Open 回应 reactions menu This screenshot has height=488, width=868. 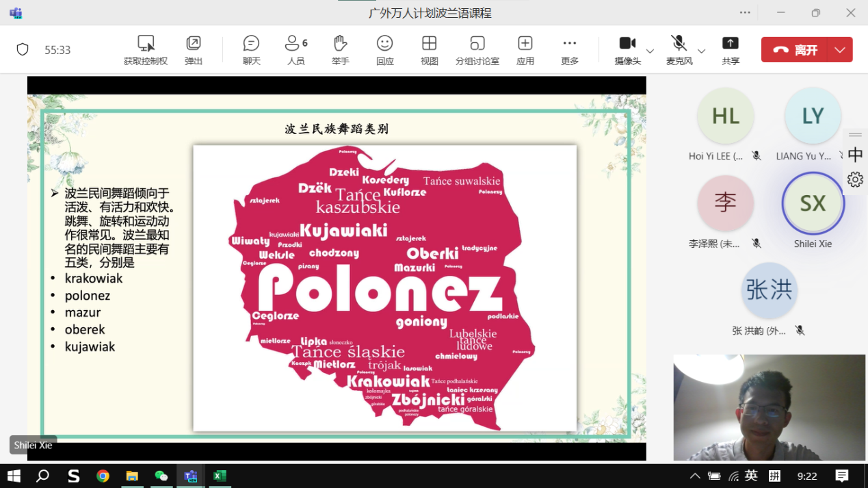click(384, 50)
